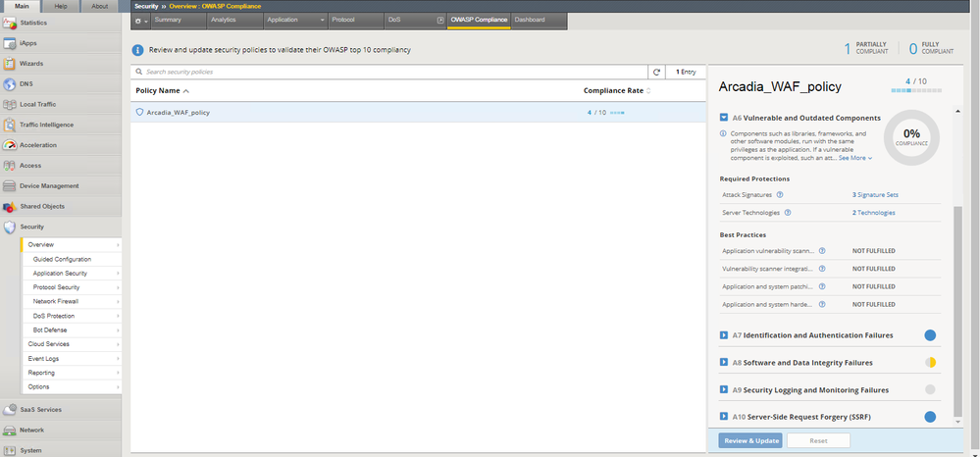
Task: Expand the Event Logs submenu arrow
Action: click(118, 359)
